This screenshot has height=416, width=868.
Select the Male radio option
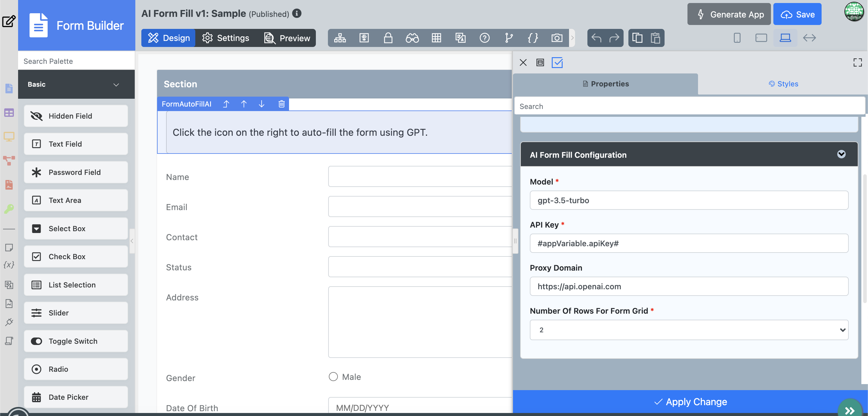point(333,377)
